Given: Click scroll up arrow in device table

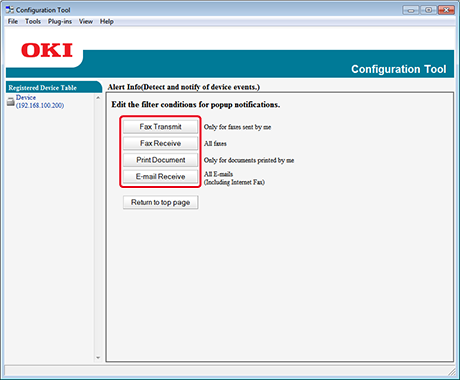Looking at the screenshot, I should [x=98, y=98].
